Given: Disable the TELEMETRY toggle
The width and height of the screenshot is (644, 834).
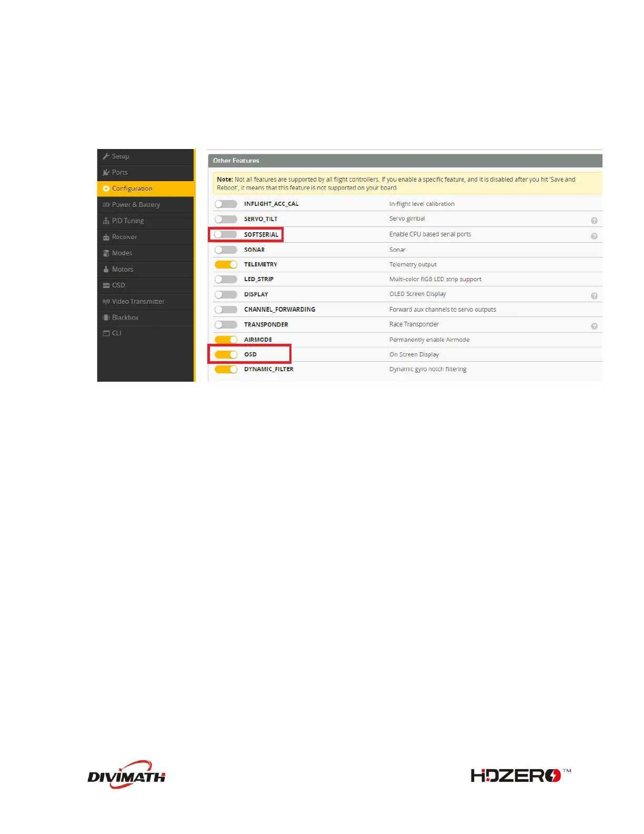Looking at the screenshot, I should pyautogui.click(x=226, y=264).
